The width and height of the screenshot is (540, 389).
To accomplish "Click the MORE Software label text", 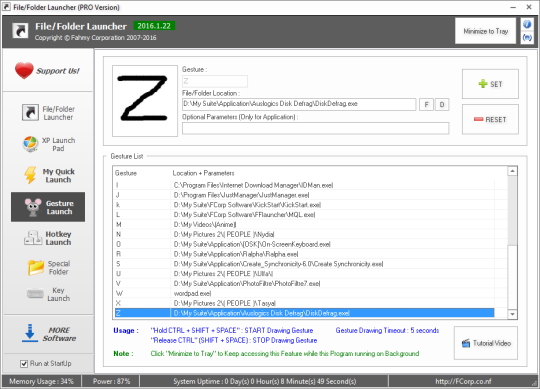I will pyautogui.click(x=59, y=334).
